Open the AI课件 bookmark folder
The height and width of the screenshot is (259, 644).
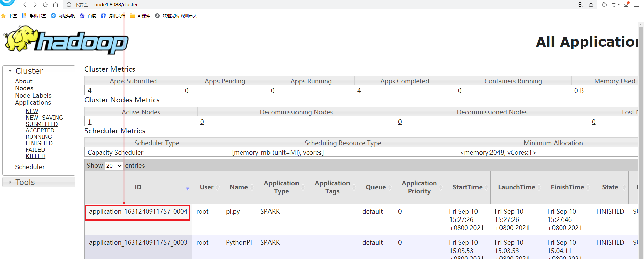tap(140, 16)
